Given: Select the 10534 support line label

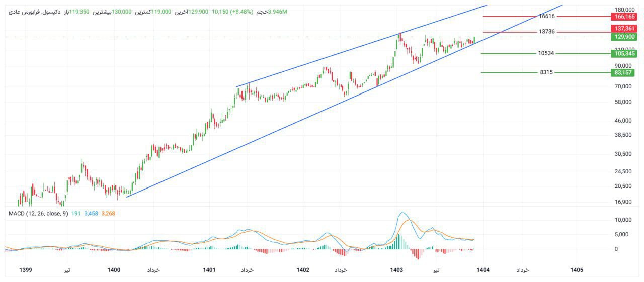Looking at the screenshot, I should tap(546, 53).
